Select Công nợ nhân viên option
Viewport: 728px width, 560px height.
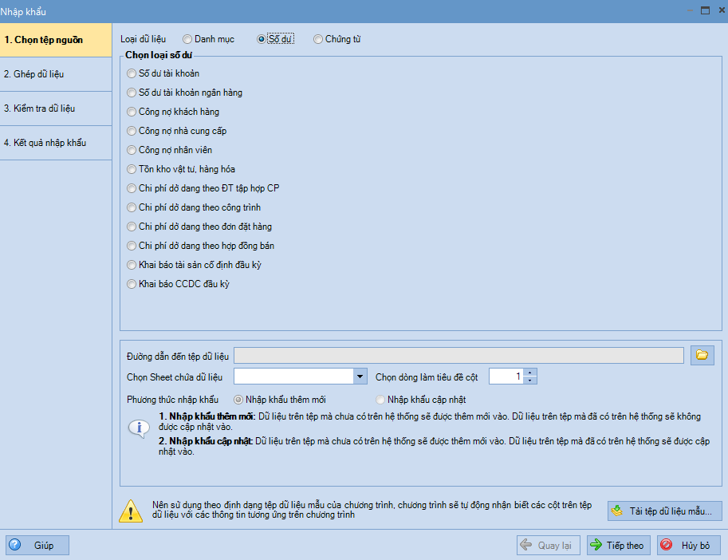(170, 150)
